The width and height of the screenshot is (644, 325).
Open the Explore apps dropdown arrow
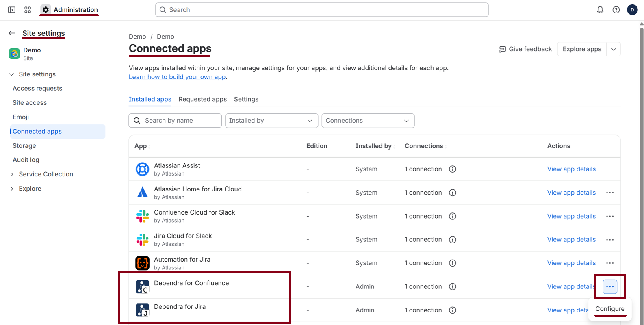[x=614, y=49]
